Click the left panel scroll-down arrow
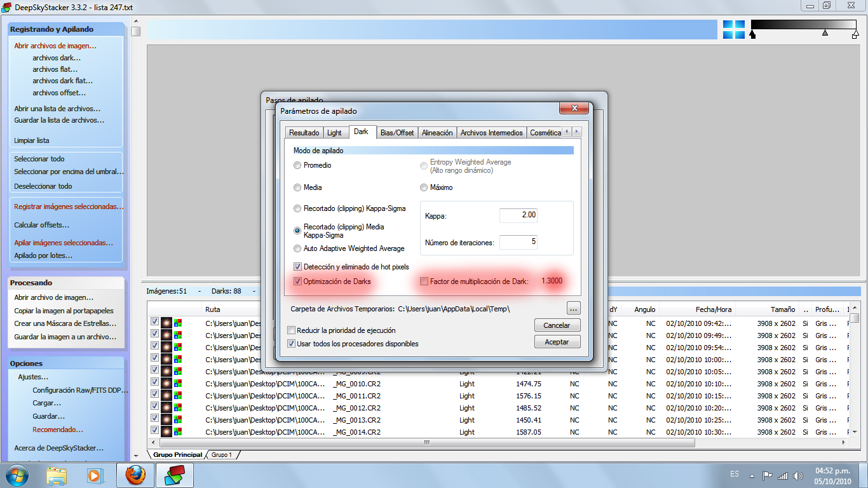Viewport: 868px width, 488px height. click(135, 456)
